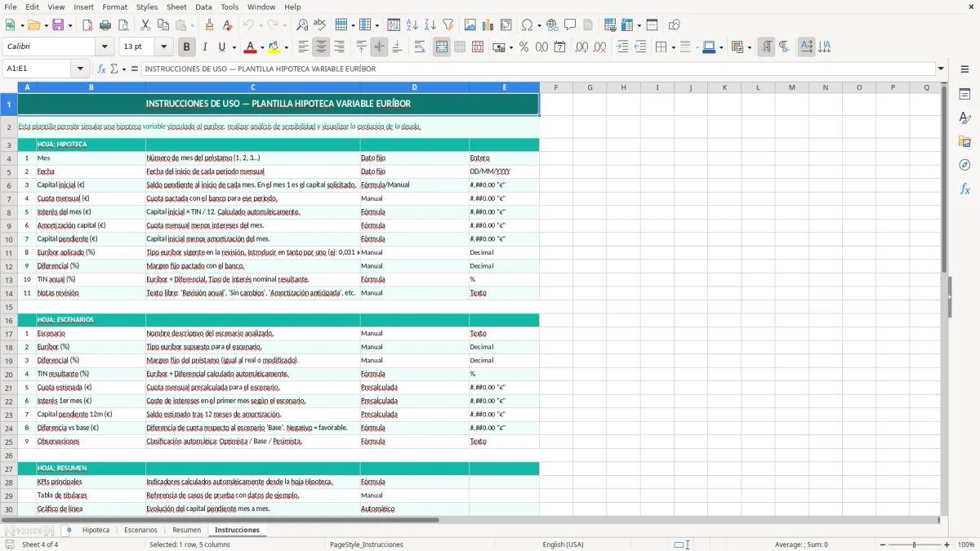Expand the Font Size dropdown
This screenshot has height=551, width=980.
tap(164, 47)
